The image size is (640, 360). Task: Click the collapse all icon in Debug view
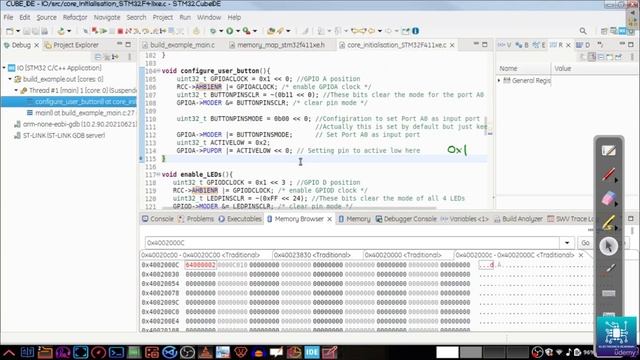pos(98,57)
